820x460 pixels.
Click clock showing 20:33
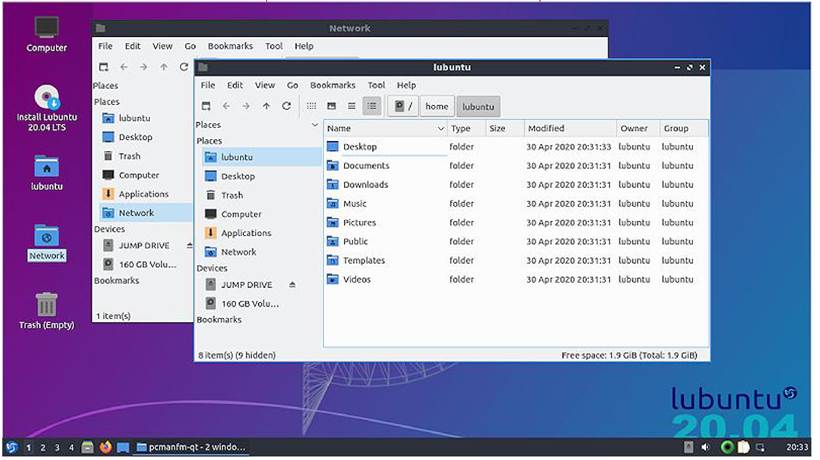click(797, 447)
